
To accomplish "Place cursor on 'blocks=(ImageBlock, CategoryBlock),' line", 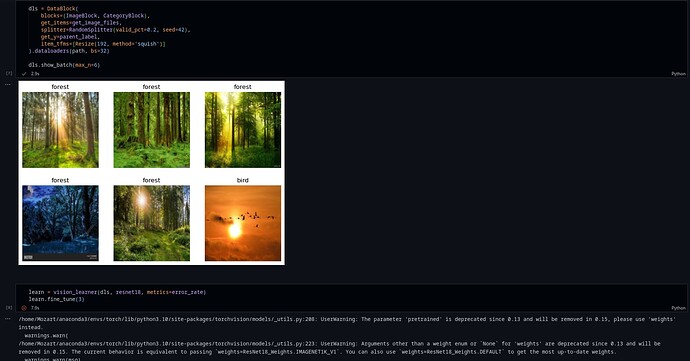I will coord(95,15).
